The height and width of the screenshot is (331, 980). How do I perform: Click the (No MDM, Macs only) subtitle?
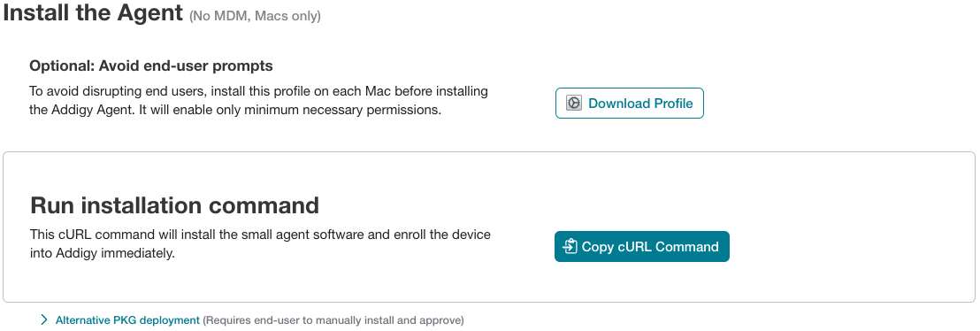pos(255,16)
